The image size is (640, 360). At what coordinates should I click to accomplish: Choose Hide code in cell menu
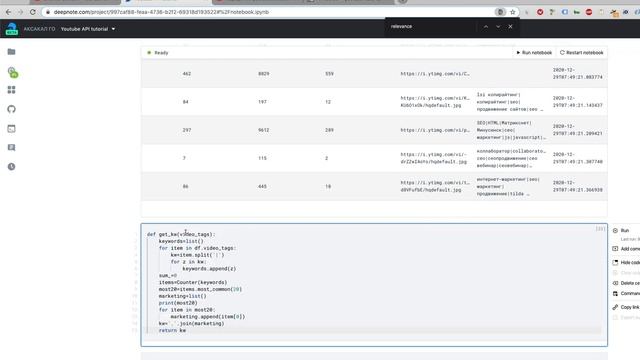[626, 262]
